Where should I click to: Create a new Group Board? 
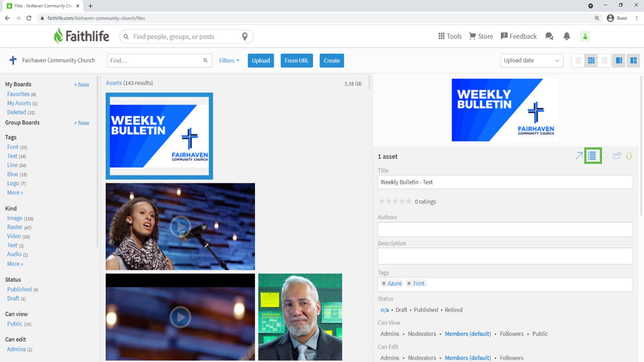click(x=82, y=123)
